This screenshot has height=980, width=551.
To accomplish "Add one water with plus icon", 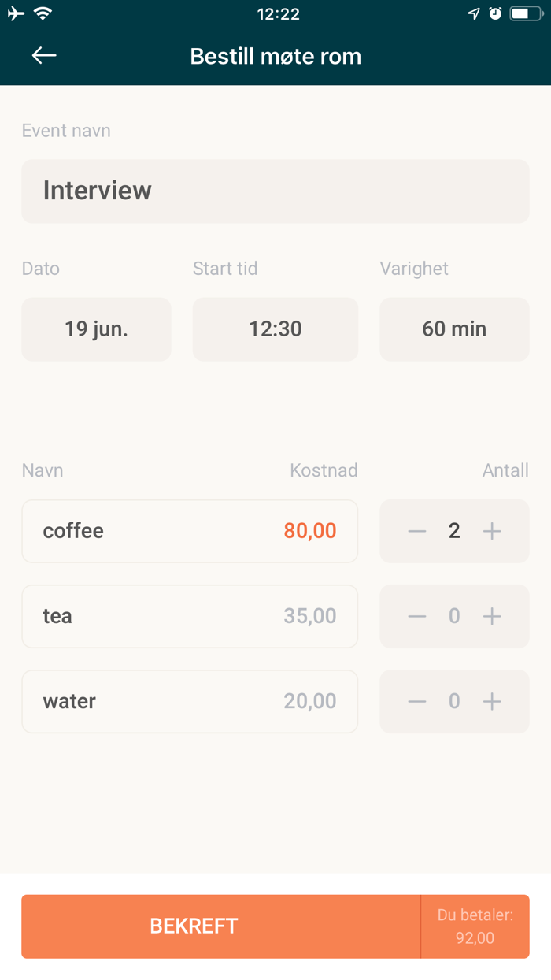I will pos(492,701).
